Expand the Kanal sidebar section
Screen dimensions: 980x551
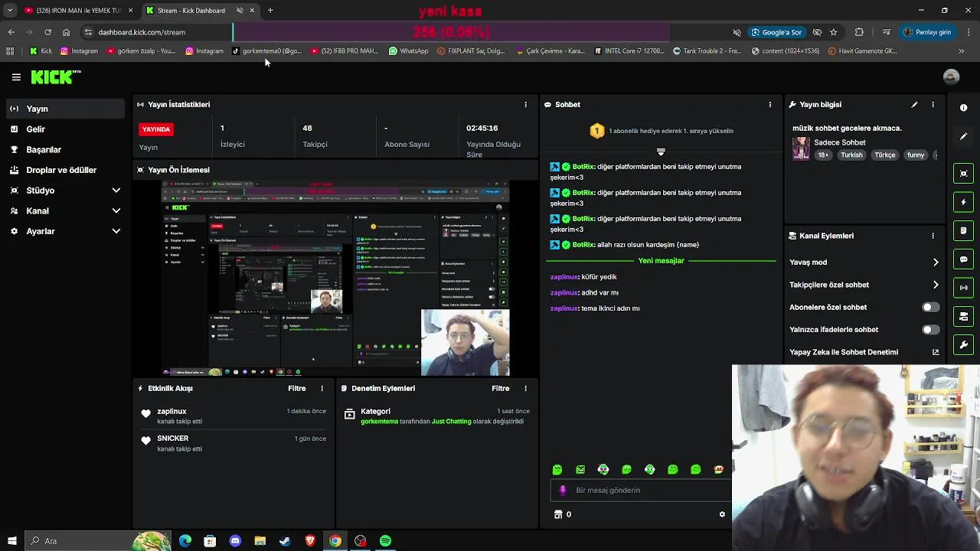(x=65, y=210)
